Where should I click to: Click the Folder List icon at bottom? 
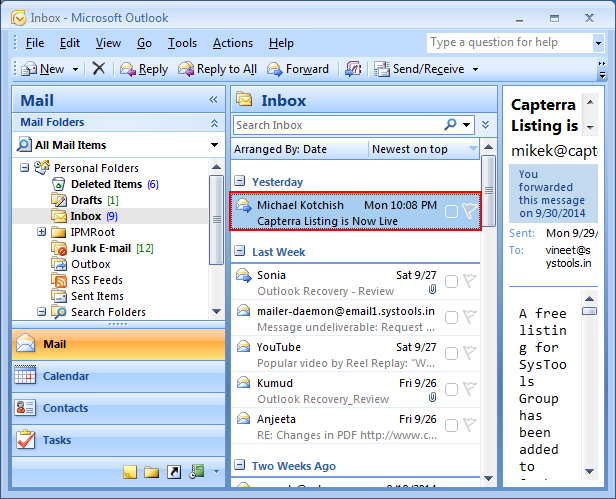151,471
